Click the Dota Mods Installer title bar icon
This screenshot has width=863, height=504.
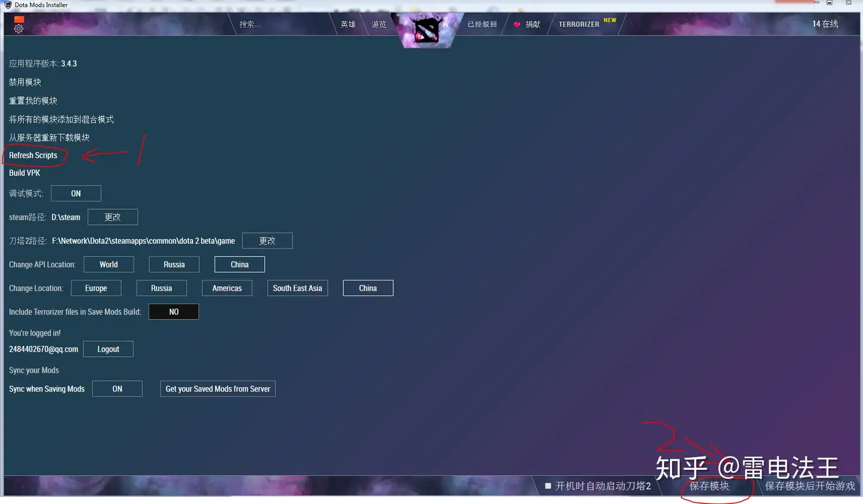[8, 4]
